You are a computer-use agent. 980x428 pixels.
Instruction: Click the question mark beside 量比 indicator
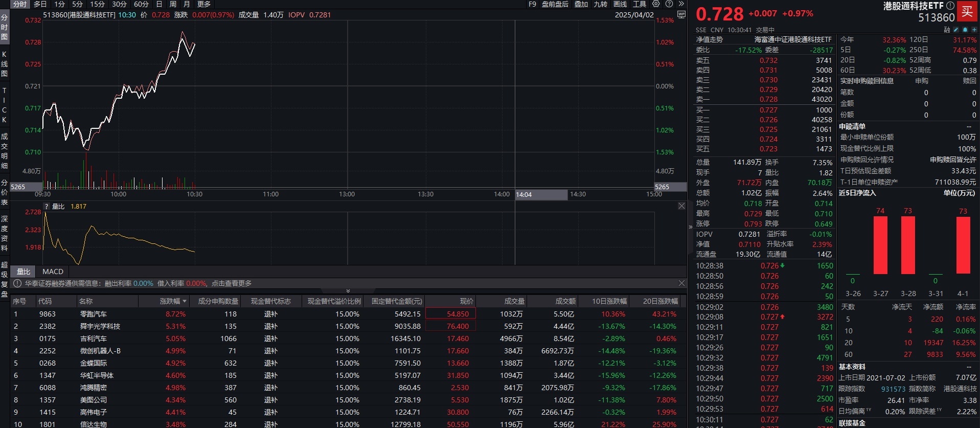point(47,207)
